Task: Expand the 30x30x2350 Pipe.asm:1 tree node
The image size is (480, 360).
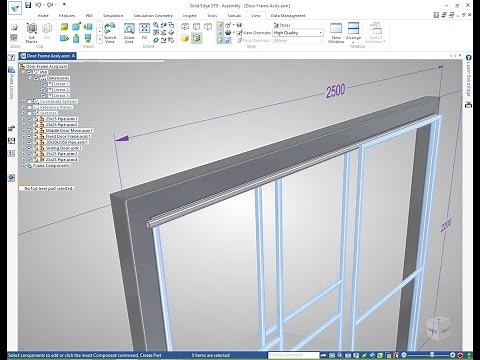Action: pyautogui.click(x=23, y=142)
